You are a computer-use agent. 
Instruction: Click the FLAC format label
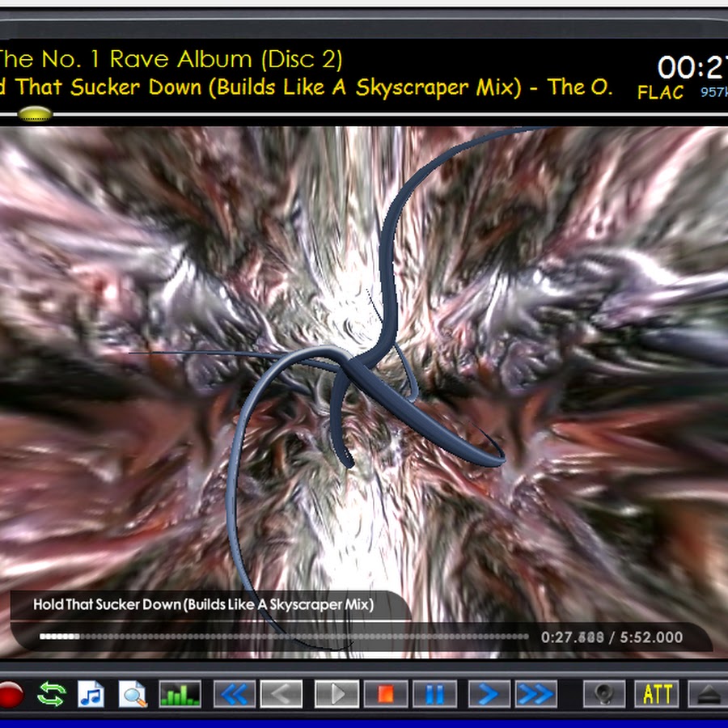point(660,92)
